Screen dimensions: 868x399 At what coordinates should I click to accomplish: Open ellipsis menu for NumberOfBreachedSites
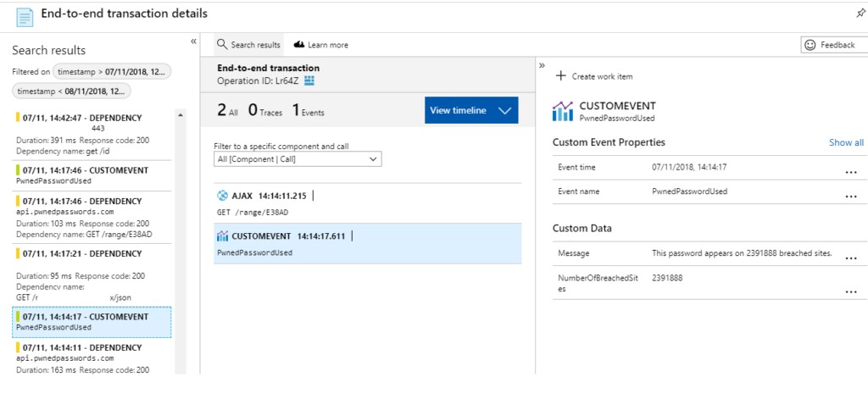(851, 291)
